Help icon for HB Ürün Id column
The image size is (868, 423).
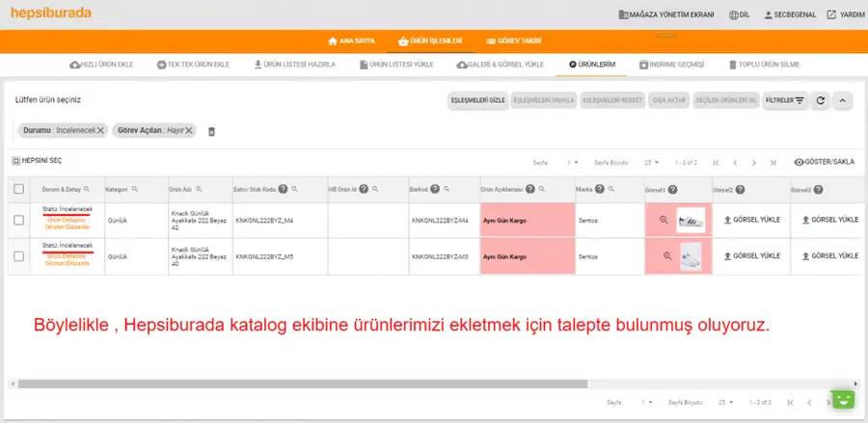364,189
